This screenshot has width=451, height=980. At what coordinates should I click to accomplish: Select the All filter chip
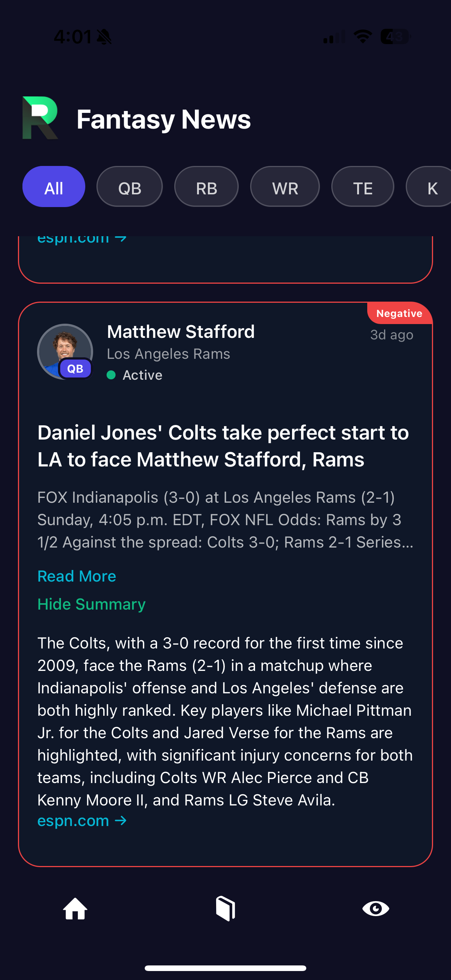pyautogui.click(x=53, y=187)
